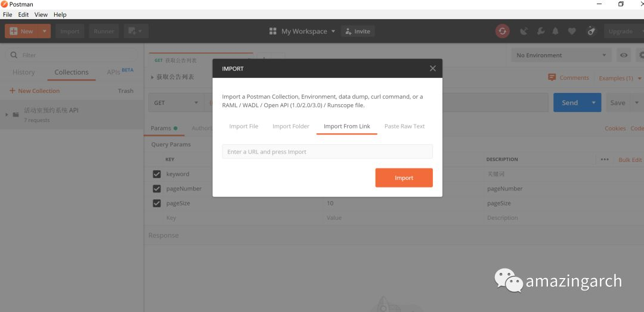Open the Cookies link

pos(615,129)
